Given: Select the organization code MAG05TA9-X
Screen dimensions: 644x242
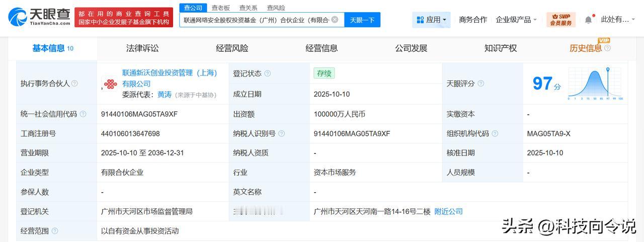Looking at the screenshot, I should coord(549,134).
